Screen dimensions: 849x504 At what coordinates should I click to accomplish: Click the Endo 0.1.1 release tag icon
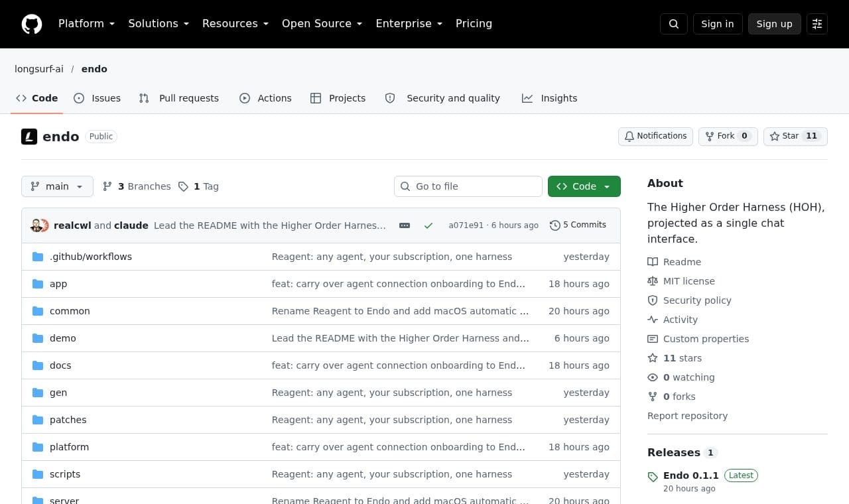click(653, 476)
